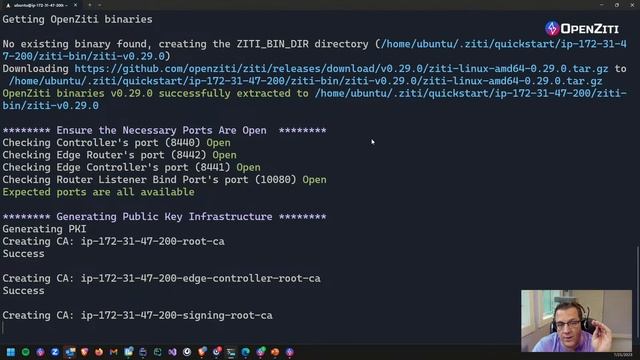
Task: Open Gmail from the taskbar
Action: pos(114,352)
